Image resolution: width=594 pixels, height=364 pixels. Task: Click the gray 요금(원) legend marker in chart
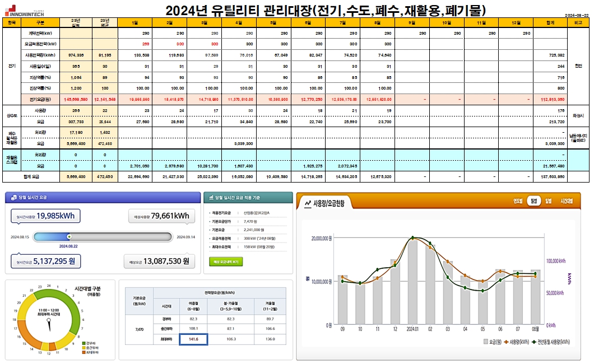485,341
